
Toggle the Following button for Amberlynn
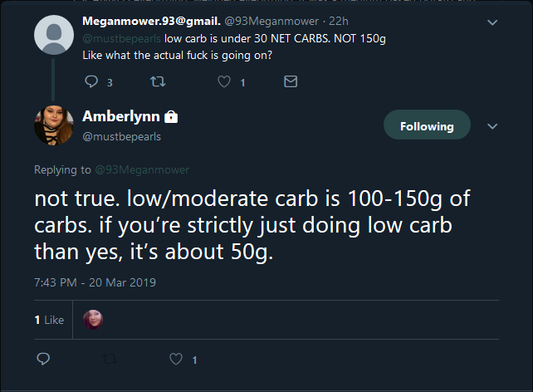pos(427,125)
